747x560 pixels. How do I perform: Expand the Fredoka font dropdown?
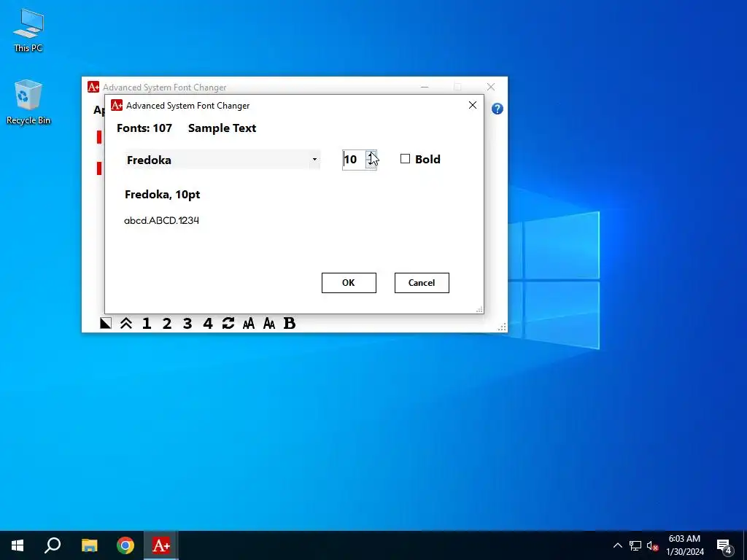pos(314,160)
